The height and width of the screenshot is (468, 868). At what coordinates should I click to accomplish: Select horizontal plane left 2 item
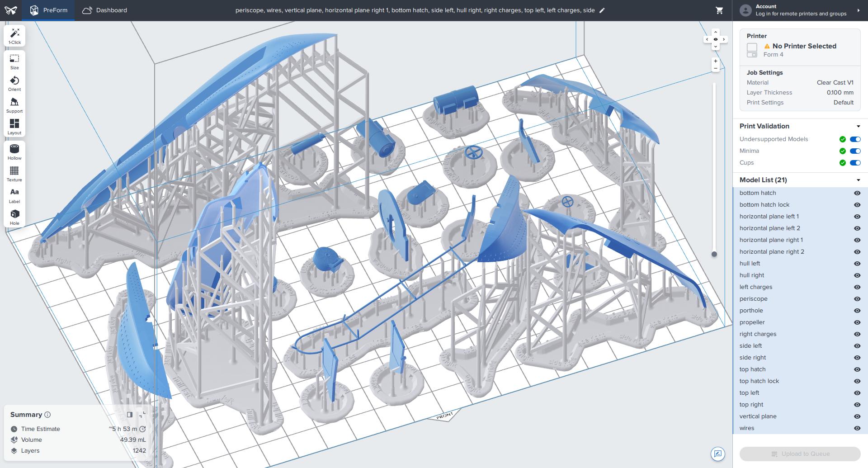[x=770, y=228]
